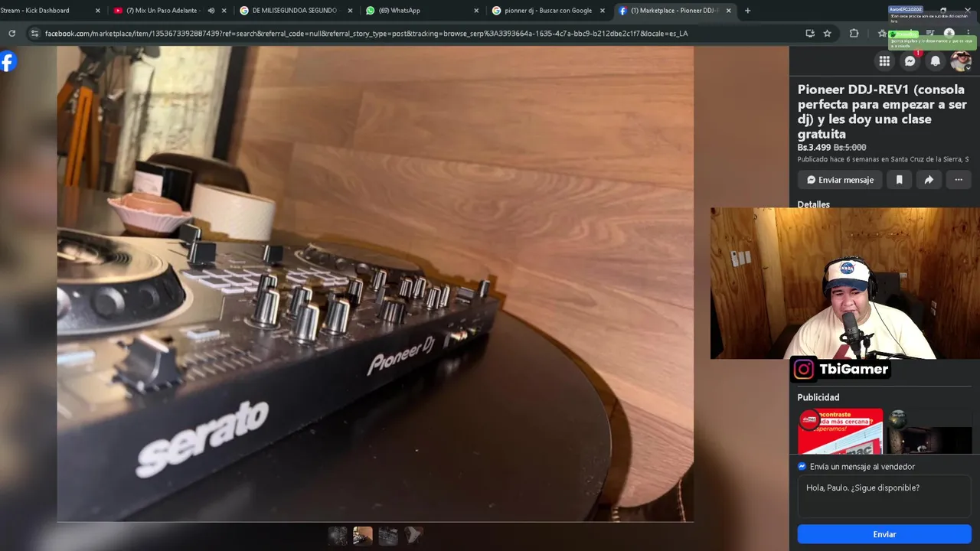The height and width of the screenshot is (551, 980).
Task: Click the install app icon in address bar
Action: (810, 34)
